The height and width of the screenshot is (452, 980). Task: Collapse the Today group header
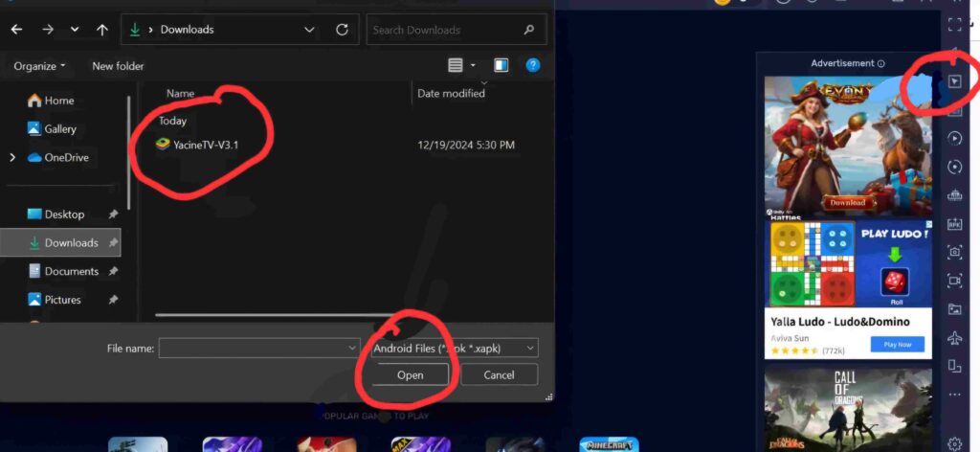(x=172, y=121)
